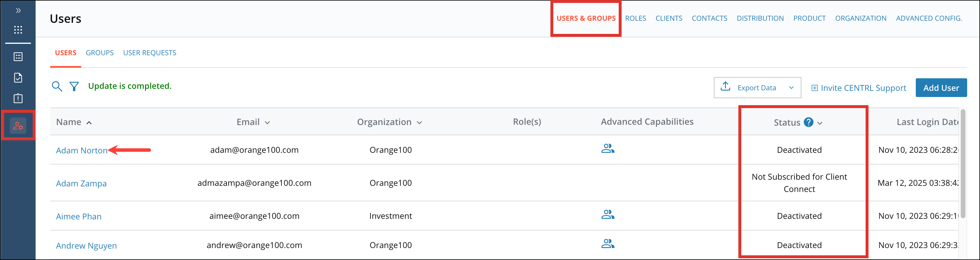
Task: Switch to the Distribution tab
Action: click(760, 18)
